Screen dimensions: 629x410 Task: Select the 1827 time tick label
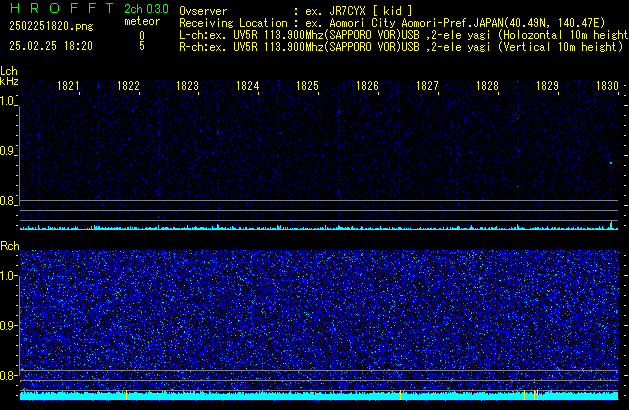427,86
